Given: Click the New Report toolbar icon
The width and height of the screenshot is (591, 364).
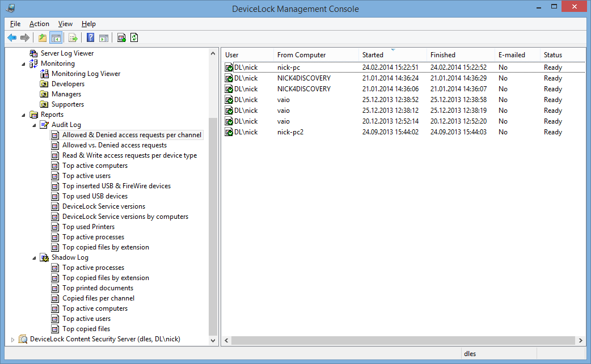Looking at the screenshot, I should pyautogui.click(x=121, y=37).
